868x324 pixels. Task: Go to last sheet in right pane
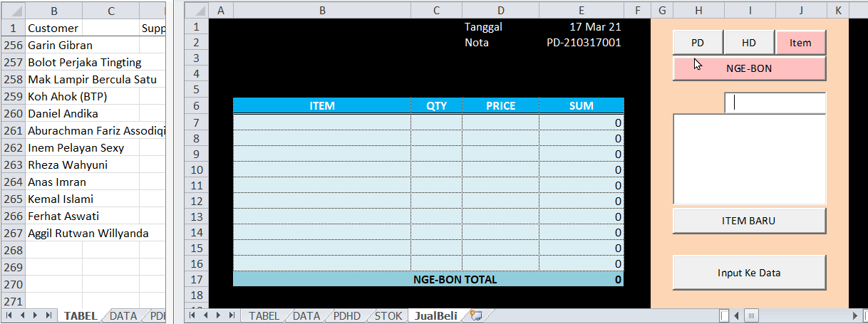coord(232,315)
